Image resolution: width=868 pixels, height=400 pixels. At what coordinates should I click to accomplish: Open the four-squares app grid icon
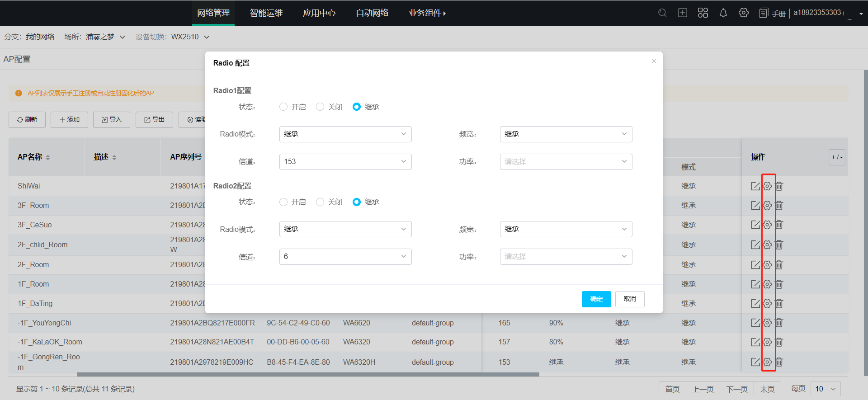coord(703,13)
